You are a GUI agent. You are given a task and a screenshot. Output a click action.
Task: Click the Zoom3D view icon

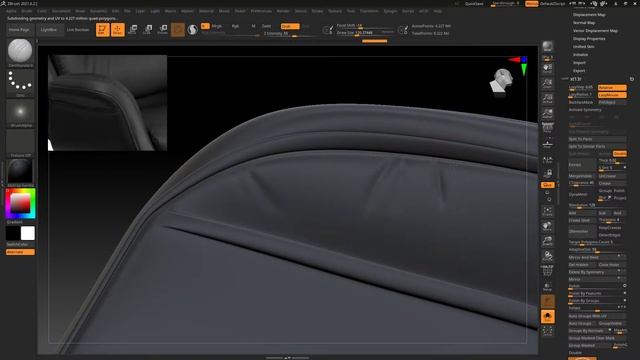tap(547, 241)
